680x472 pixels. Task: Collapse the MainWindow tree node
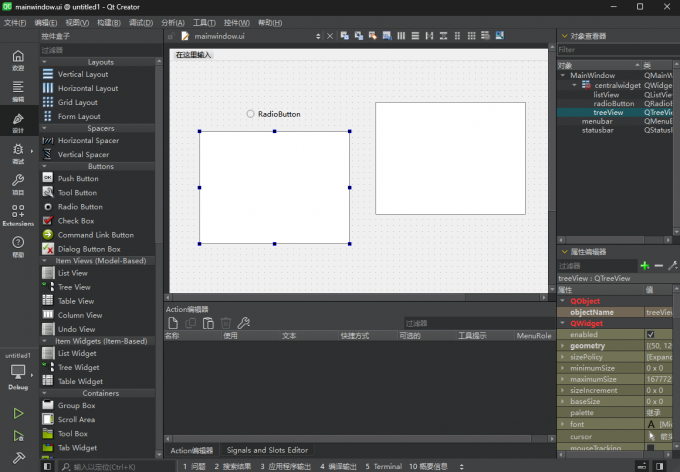(x=563, y=75)
